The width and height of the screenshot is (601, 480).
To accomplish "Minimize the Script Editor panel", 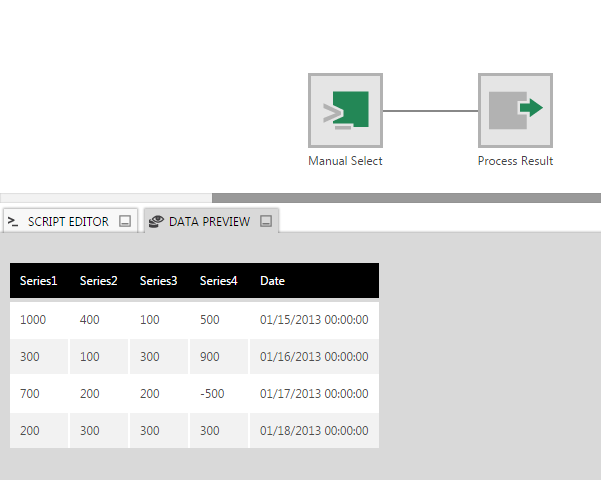I will pos(125,222).
